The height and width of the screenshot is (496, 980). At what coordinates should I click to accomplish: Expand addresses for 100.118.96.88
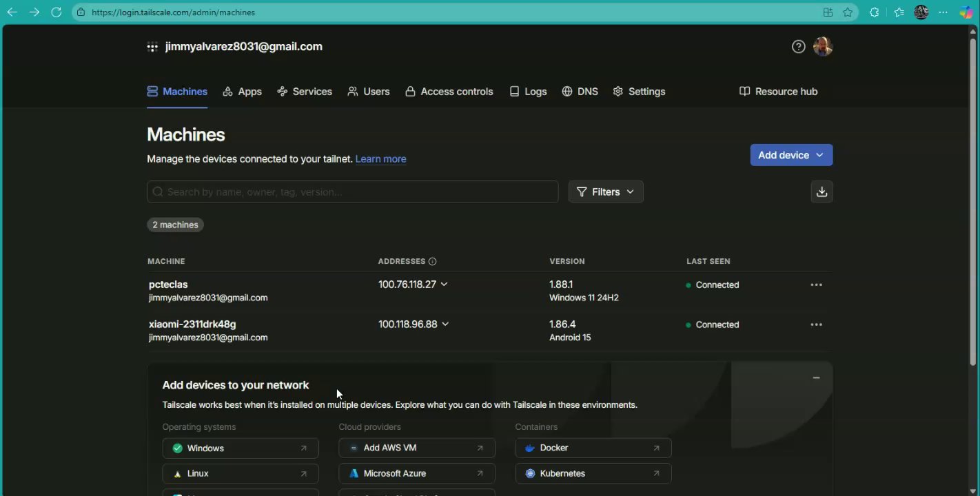(445, 324)
